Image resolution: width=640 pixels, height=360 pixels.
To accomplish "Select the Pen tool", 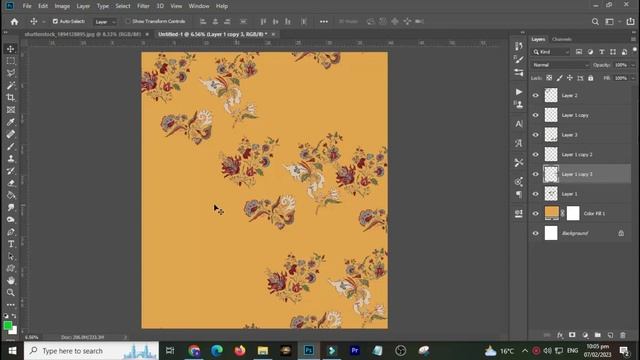I will (11, 232).
